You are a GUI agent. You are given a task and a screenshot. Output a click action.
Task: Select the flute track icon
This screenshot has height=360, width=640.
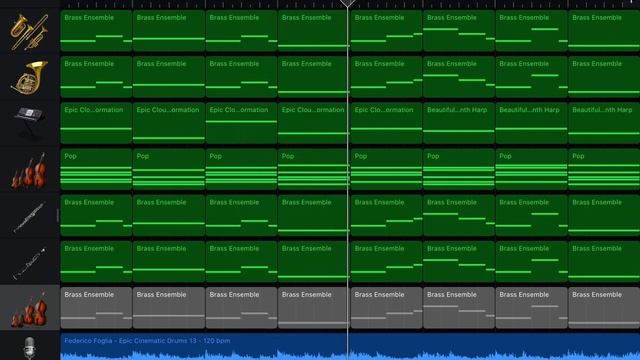tap(29, 217)
